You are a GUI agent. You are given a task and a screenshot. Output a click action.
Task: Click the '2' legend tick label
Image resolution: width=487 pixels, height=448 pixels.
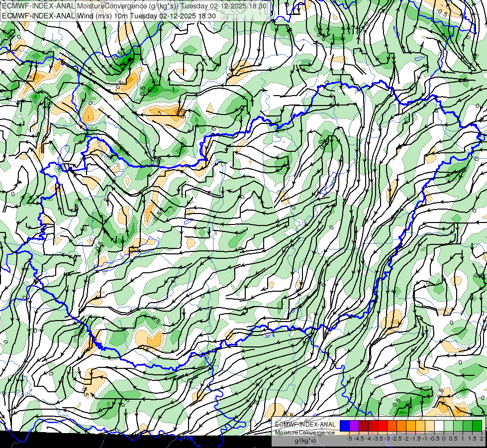point(482,439)
